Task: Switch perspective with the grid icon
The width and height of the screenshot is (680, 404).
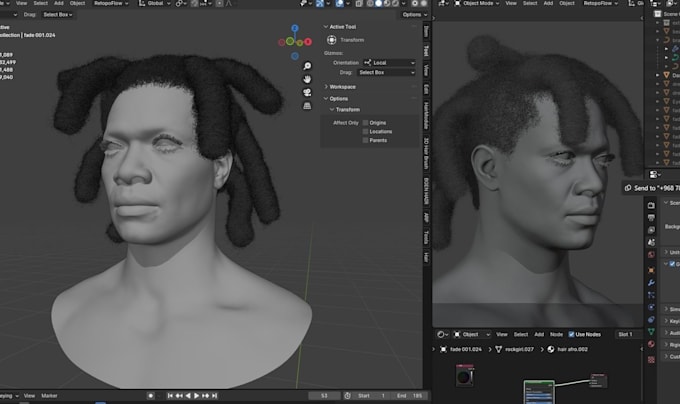Action: click(x=307, y=106)
